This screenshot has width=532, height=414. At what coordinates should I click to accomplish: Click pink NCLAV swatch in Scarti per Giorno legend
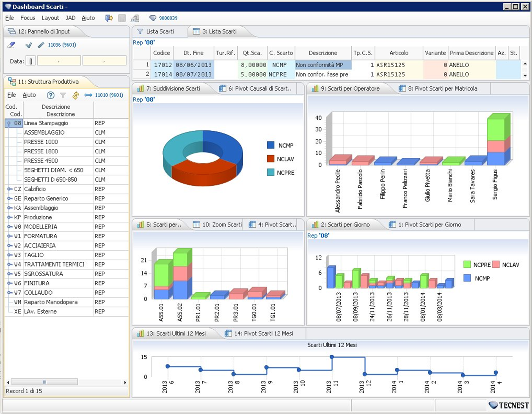click(496, 264)
